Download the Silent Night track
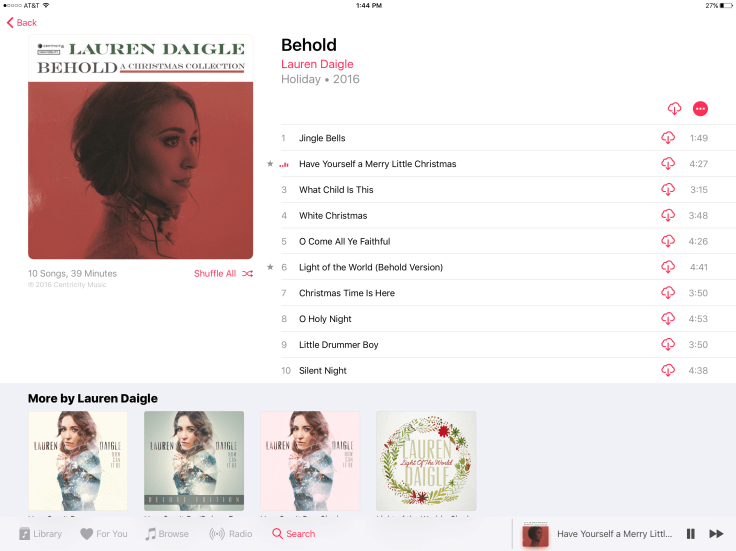The image size is (736, 551). (x=667, y=370)
